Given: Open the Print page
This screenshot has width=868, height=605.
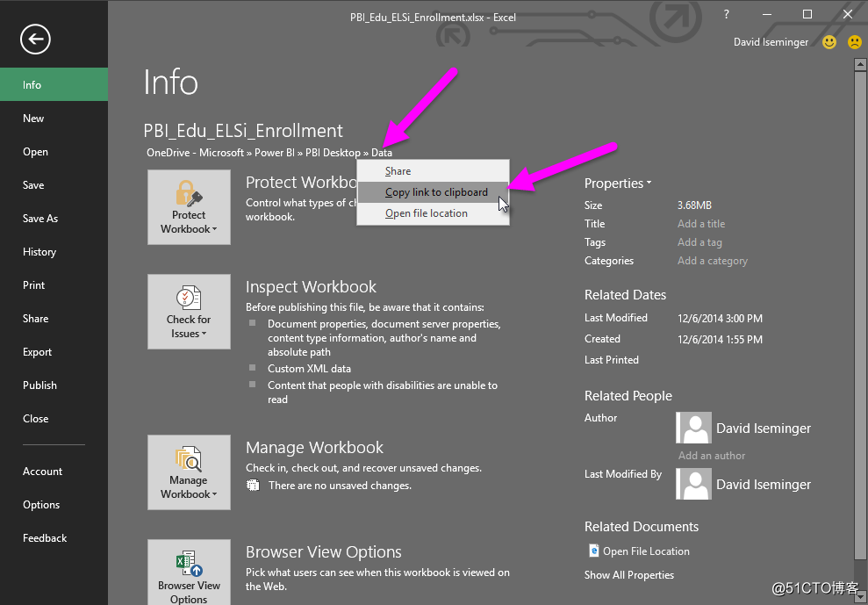Looking at the screenshot, I should point(54,285).
